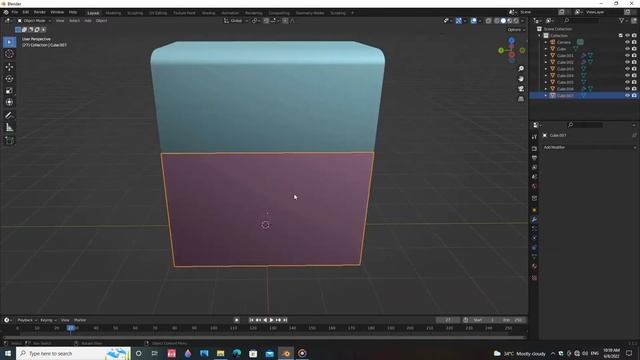Click Windows taskbar search field

tap(73, 353)
